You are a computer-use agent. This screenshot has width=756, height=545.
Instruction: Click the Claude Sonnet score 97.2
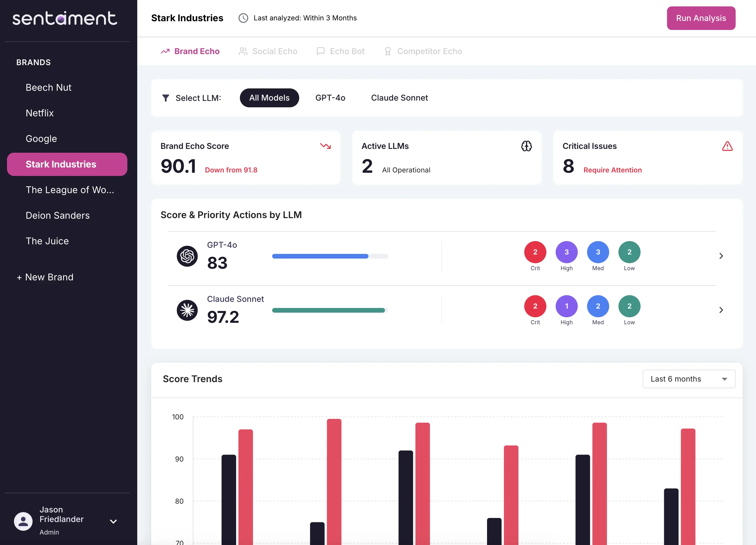point(223,317)
